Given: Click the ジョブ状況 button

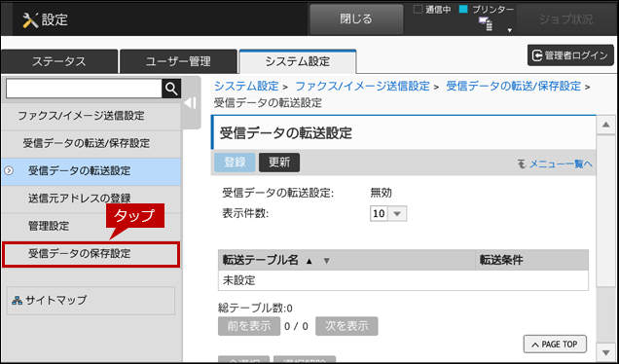Looking at the screenshot, I should pos(566,19).
